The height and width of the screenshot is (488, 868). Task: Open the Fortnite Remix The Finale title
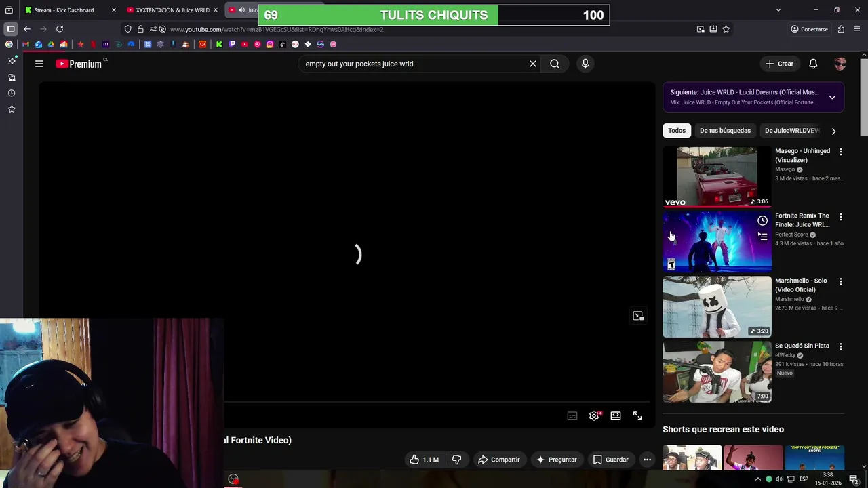(x=802, y=220)
